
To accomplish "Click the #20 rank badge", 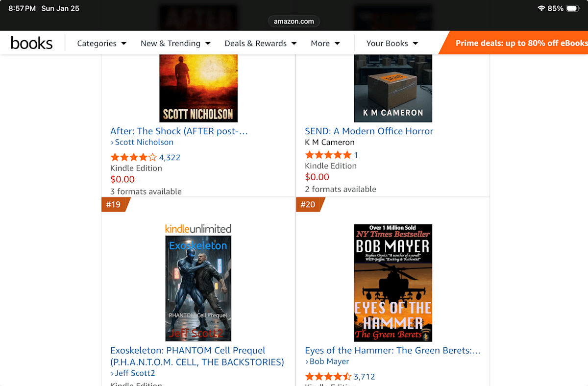I will coord(310,204).
